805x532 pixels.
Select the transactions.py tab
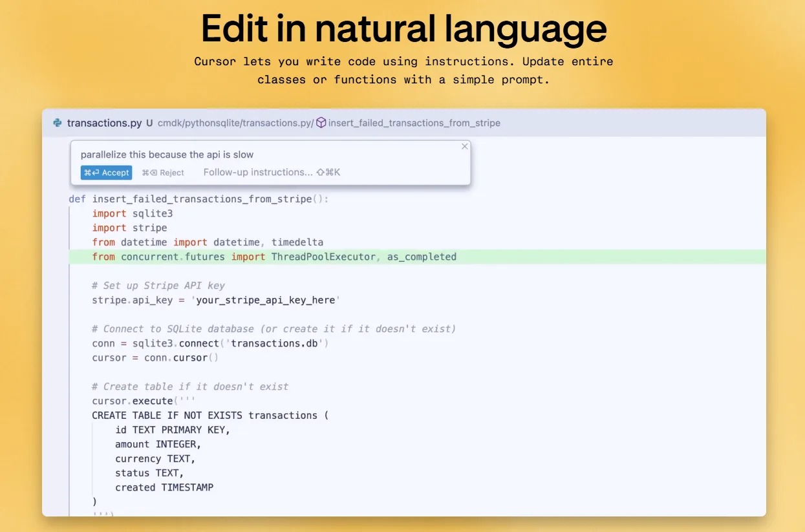pyautogui.click(x=104, y=123)
